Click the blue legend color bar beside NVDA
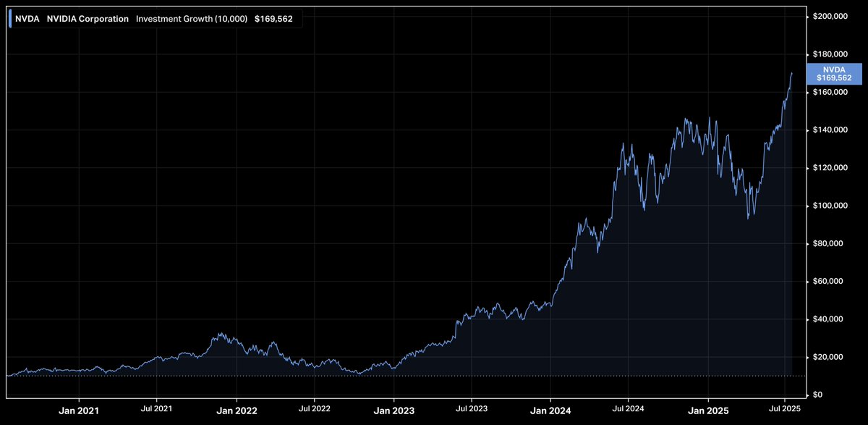The image size is (868, 425). pos(9,19)
